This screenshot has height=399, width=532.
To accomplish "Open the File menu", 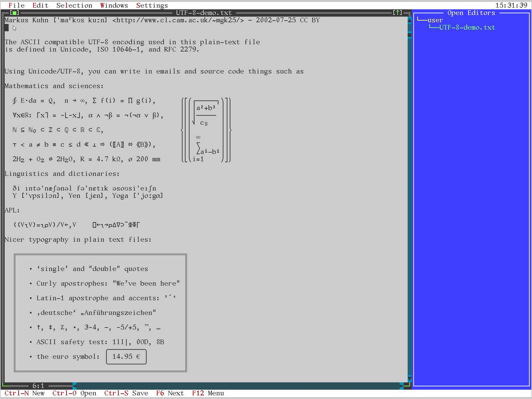I will pos(17,5).
